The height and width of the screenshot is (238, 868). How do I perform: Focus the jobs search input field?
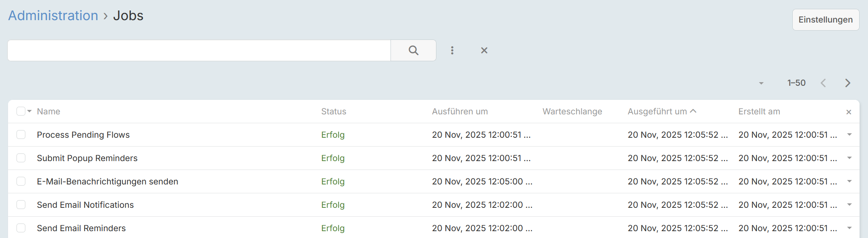tap(199, 50)
